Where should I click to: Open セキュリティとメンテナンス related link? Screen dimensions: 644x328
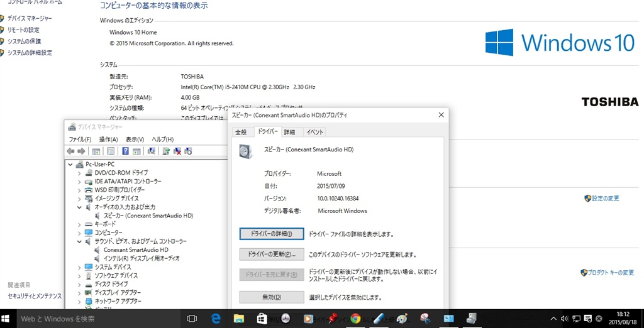(35, 296)
